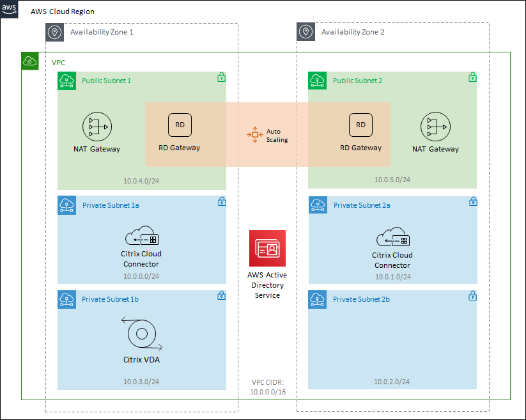The image size is (526, 420).
Task: Click the Availability Zone 2 location pin icon
Action: [x=306, y=32]
